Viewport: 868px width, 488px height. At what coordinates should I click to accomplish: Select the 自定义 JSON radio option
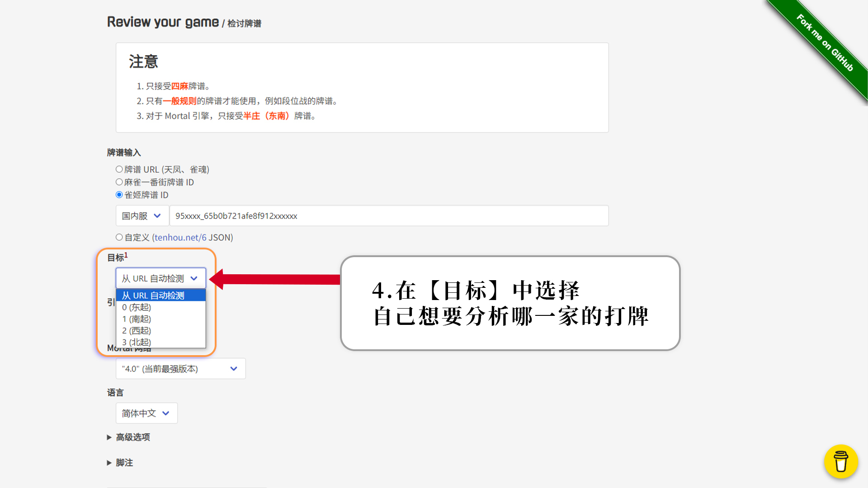(x=119, y=237)
